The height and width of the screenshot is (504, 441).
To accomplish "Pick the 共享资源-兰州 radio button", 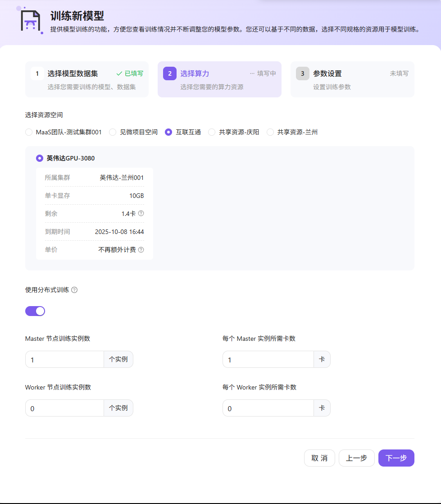I will click(270, 132).
